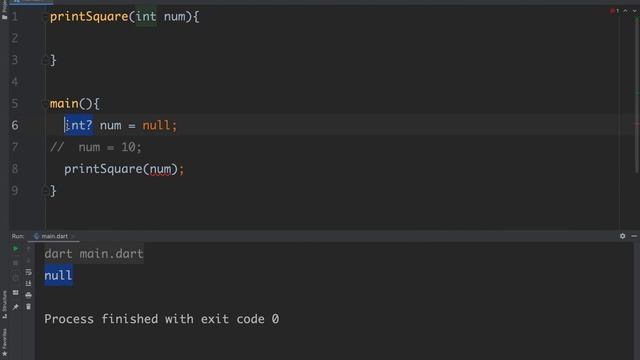This screenshot has width=640, height=360.
Task: Click the Stop process icon in Run panel
Action: 16,263
